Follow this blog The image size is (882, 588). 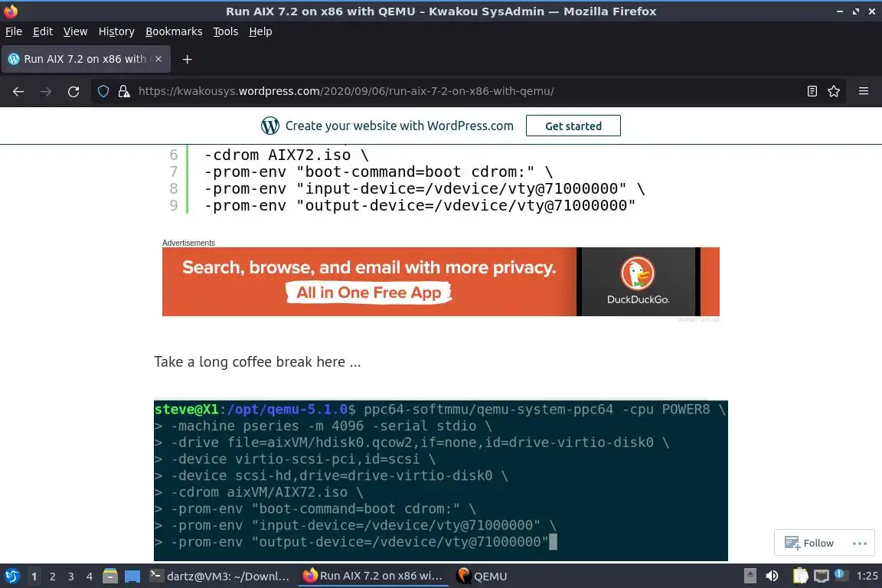[808, 543]
